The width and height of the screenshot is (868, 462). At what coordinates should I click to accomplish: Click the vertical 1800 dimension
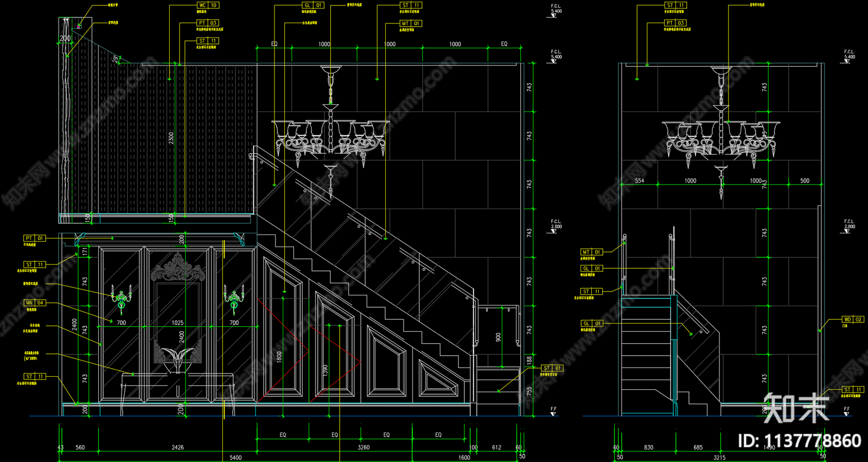[279, 357]
